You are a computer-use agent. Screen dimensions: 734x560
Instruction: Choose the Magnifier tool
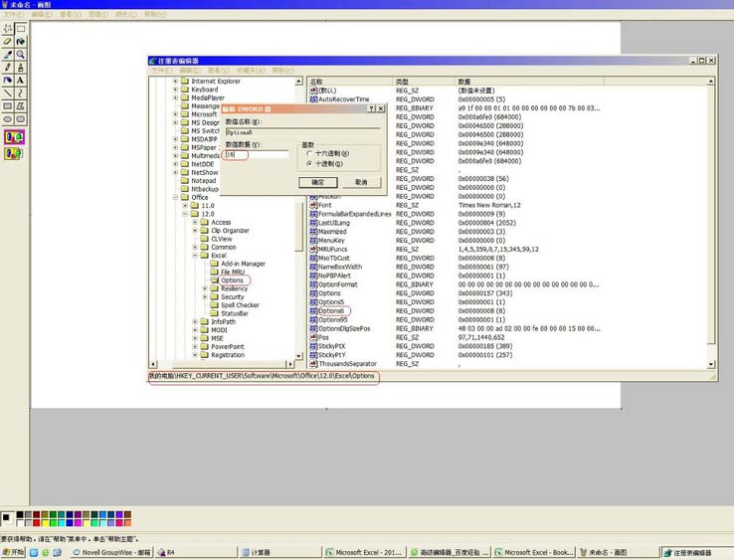click(x=21, y=55)
